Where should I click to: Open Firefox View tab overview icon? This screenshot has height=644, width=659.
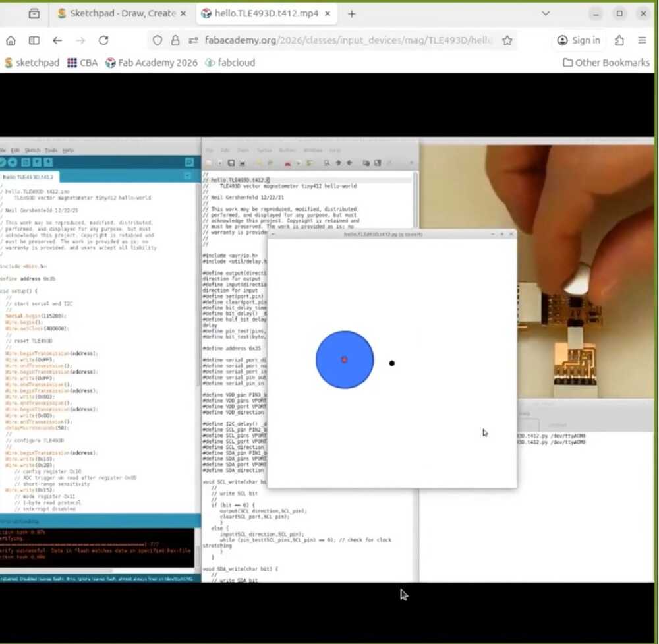pos(34,13)
